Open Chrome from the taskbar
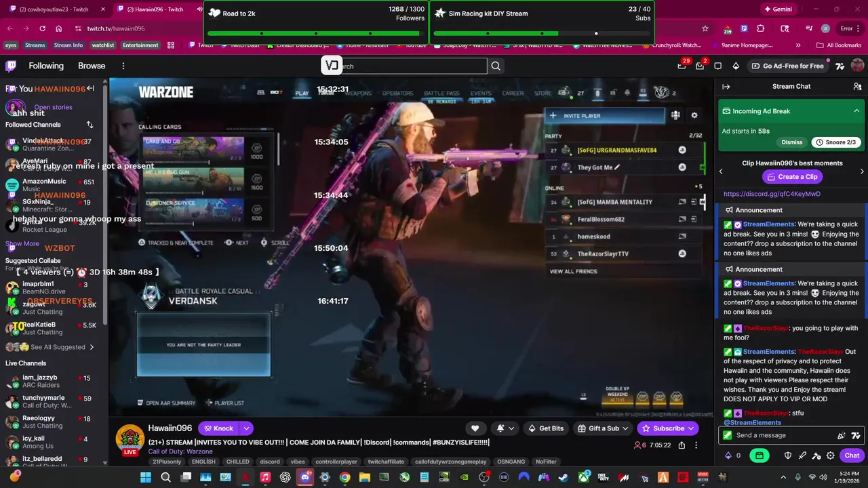 (x=345, y=477)
